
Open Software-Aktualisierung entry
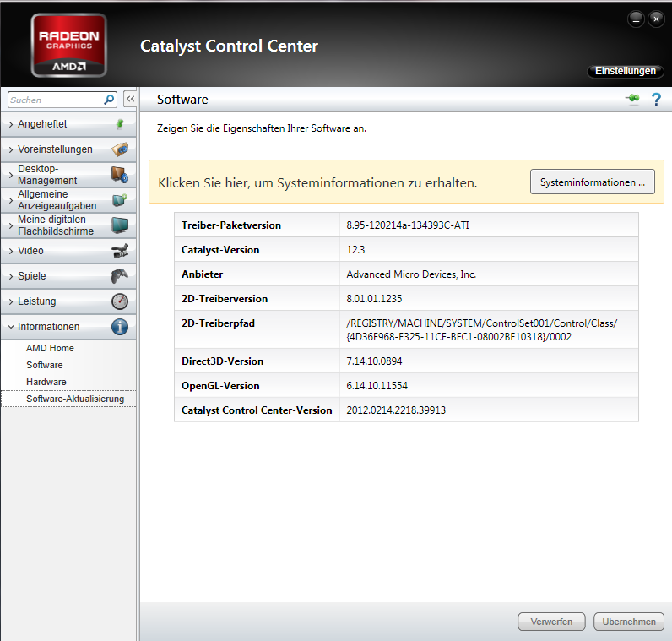pos(75,399)
